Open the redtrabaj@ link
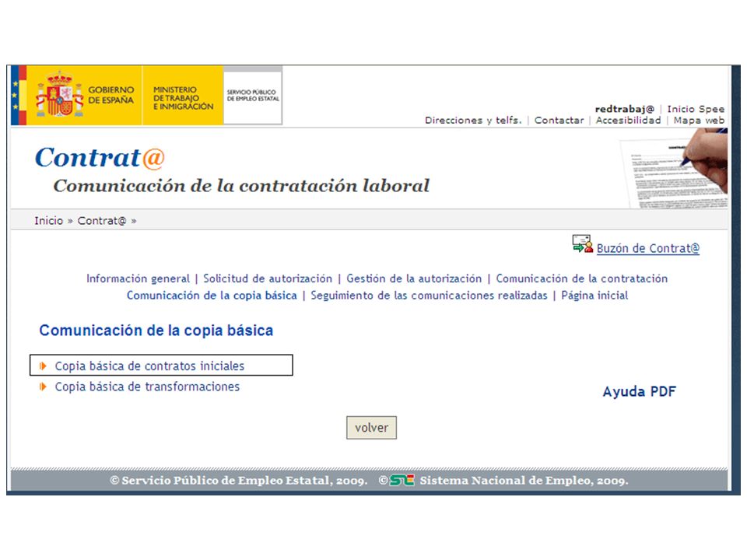Image resolution: width=747 pixels, height=560 pixels. tap(625, 109)
